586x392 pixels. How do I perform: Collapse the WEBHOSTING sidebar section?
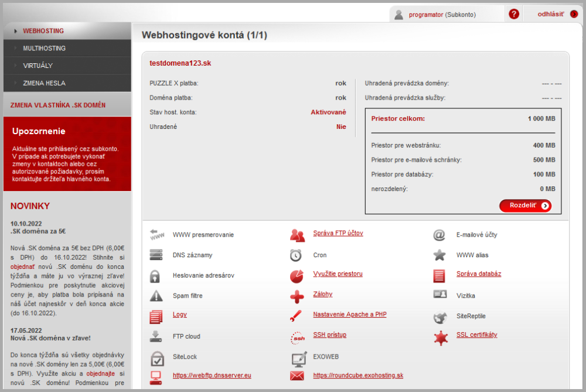[x=43, y=31]
